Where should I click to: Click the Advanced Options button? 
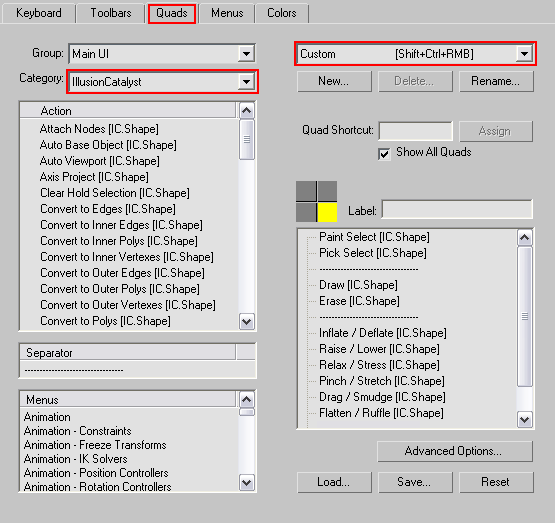pyautogui.click(x=455, y=451)
